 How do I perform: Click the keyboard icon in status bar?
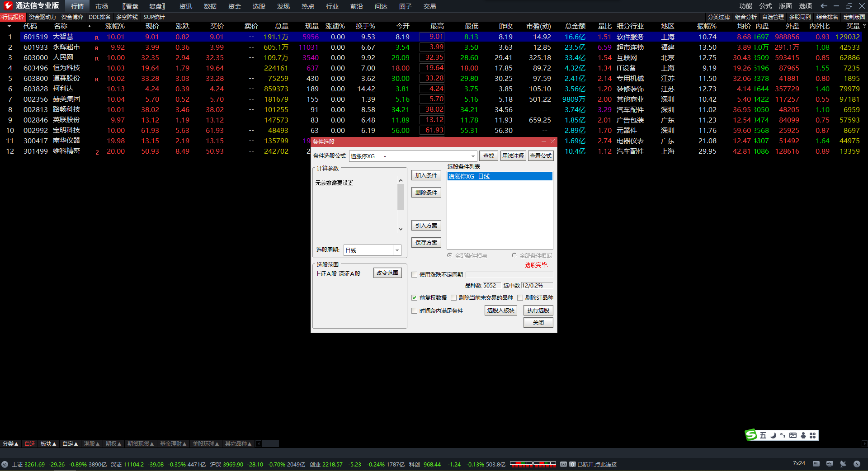816,464
